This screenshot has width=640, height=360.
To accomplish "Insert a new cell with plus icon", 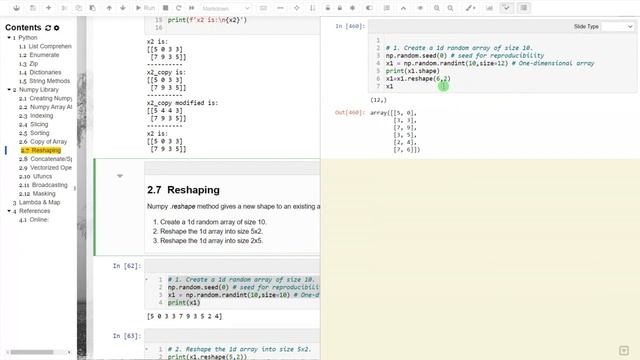I will coord(49,8).
